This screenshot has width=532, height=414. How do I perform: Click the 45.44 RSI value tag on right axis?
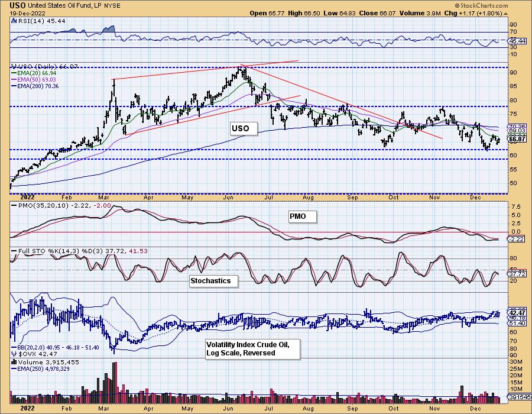pos(518,41)
